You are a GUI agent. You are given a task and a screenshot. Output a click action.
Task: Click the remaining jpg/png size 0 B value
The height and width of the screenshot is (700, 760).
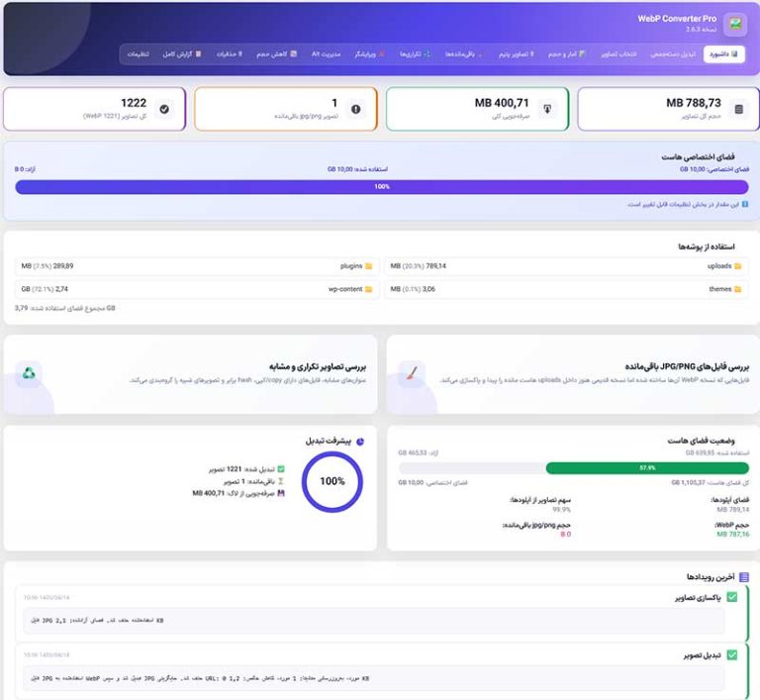coord(566,534)
